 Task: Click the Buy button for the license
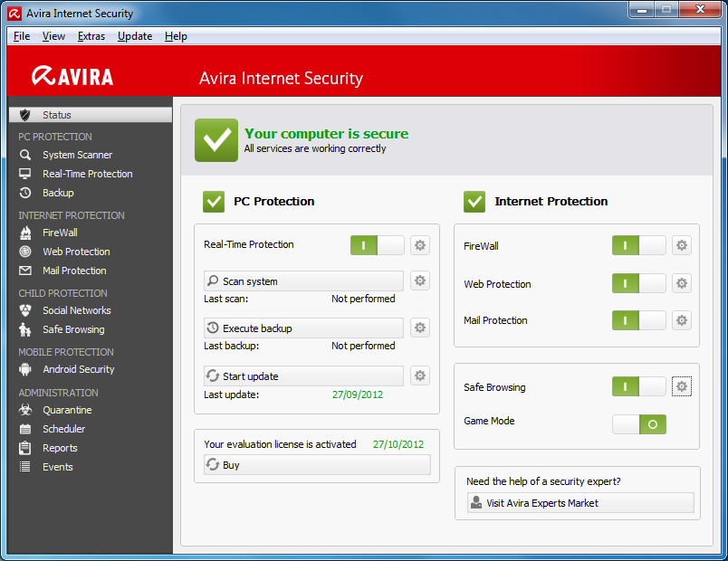pyautogui.click(x=316, y=465)
